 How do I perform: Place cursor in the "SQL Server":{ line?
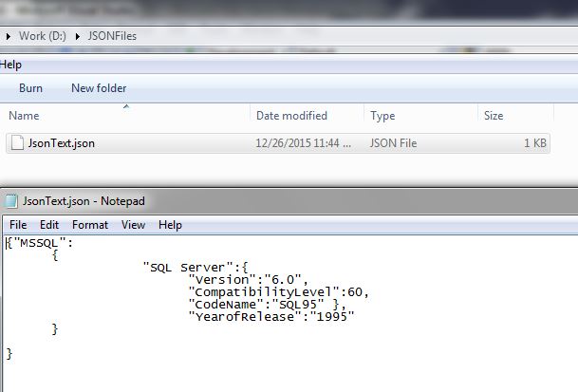tap(196, 268)
